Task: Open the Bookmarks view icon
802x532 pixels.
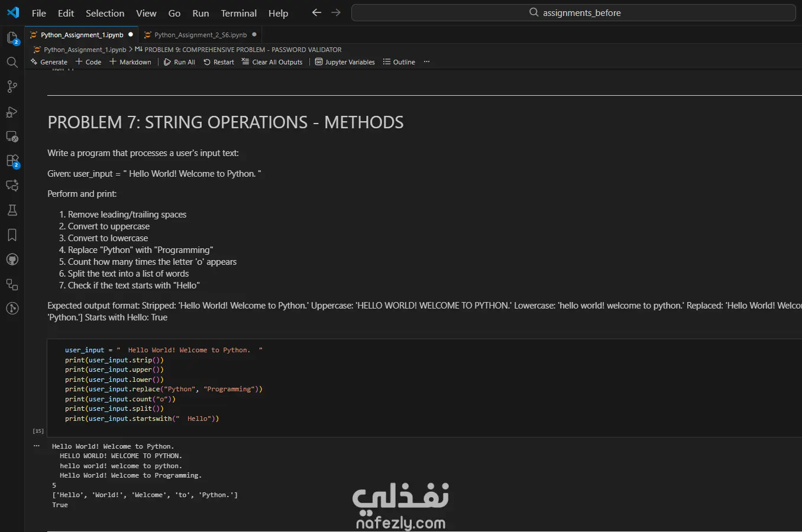Action: tap(12, 235)
